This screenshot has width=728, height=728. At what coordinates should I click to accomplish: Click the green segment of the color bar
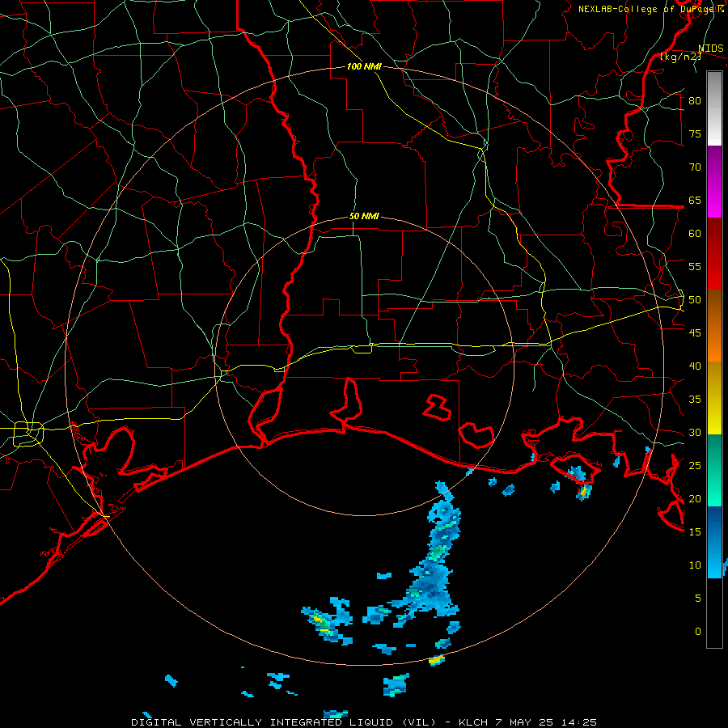coord(714,470)
